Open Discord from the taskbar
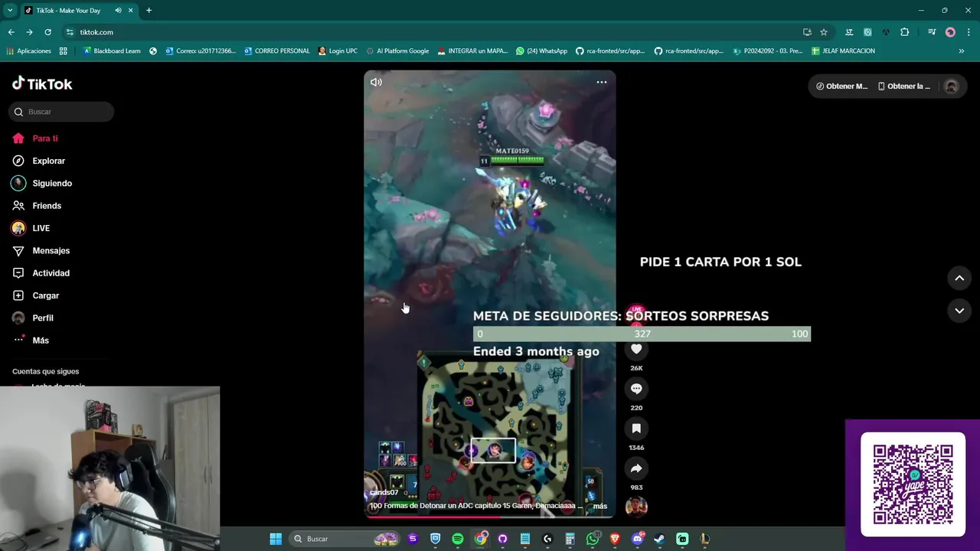This screenshot has height=551, width=980. (638, 539)
